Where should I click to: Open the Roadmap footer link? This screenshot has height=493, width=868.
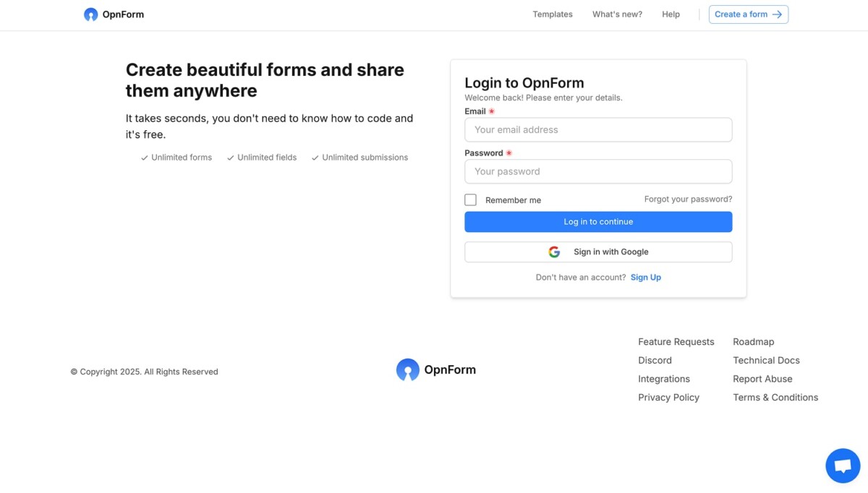[x=753, y=342]
